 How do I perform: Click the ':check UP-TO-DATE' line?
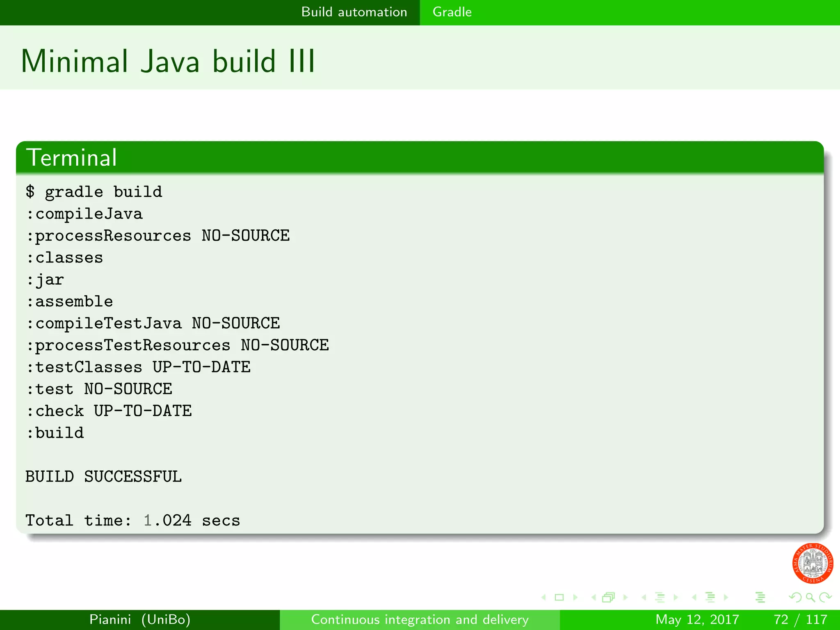coord(109,411)
